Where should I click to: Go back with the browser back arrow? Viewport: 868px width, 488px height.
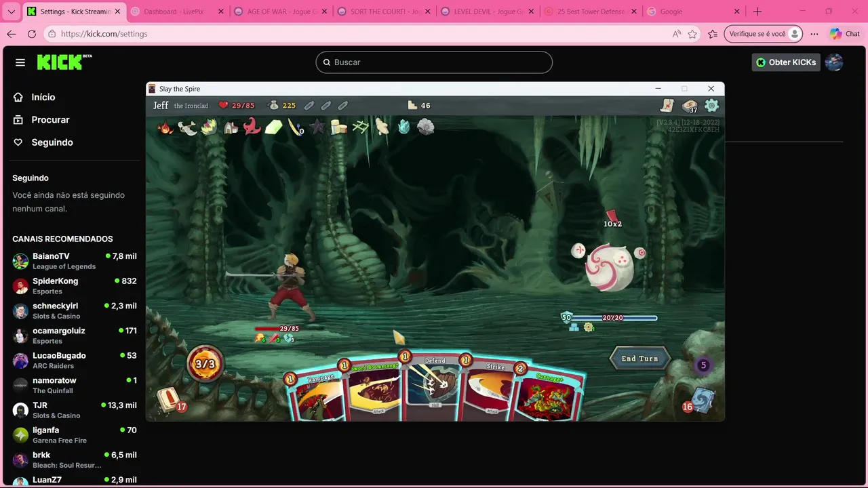click(12, 34)
